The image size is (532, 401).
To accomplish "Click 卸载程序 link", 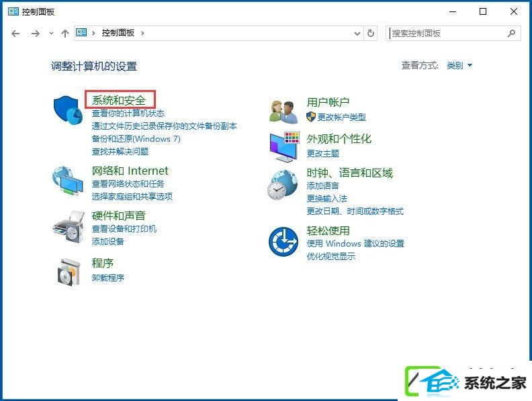I will [108, 278].
